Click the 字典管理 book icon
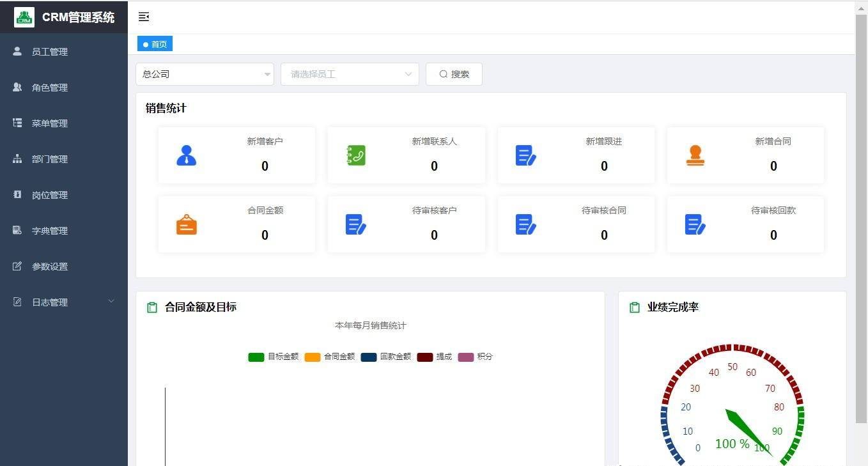This screenshot has height=466, width=868. coord(17,230)
